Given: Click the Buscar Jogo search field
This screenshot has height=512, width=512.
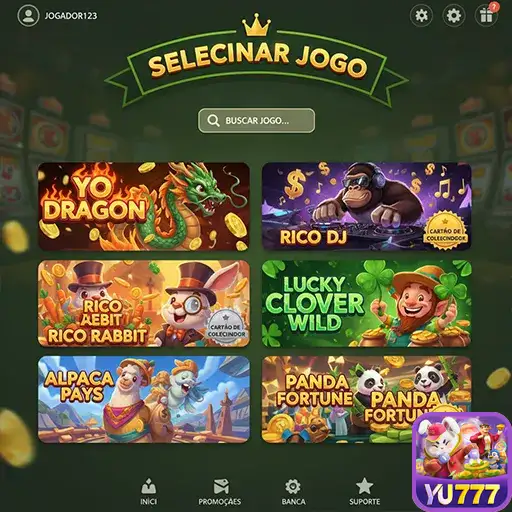Looking at the screenshot, I should tap(256, 120).
